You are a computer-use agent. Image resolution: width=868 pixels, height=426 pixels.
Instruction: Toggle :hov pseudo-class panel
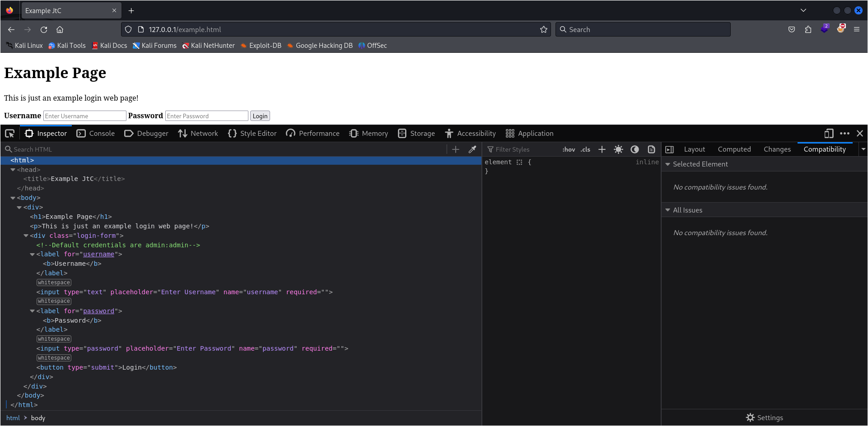[569, 149]
